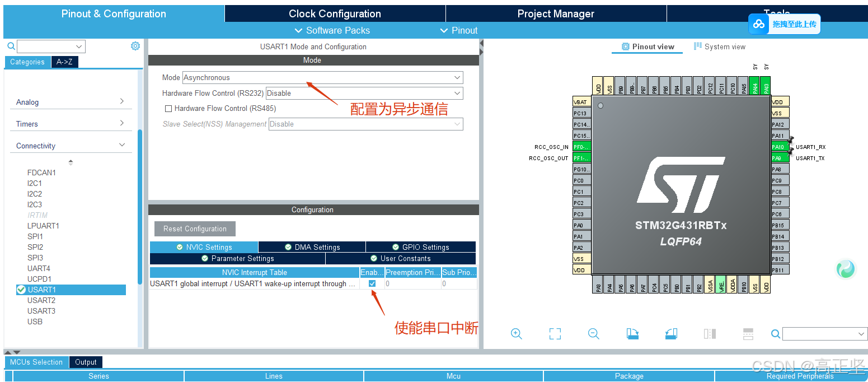This screenshot has height=382, width=868.
Task: Open the User Constants tab
Action: click(x=401, y=258)
